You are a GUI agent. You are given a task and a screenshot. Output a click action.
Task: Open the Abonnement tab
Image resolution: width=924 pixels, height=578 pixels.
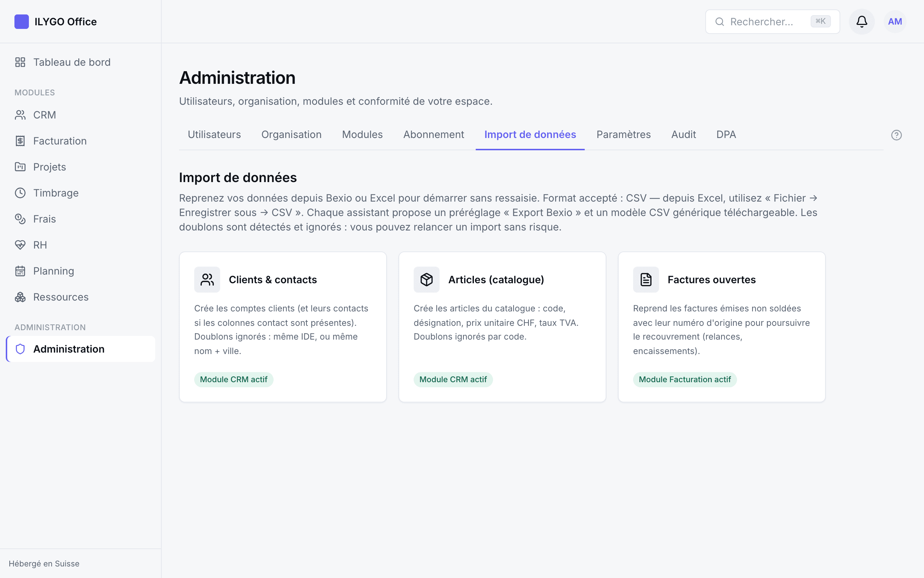click(433, 134)
